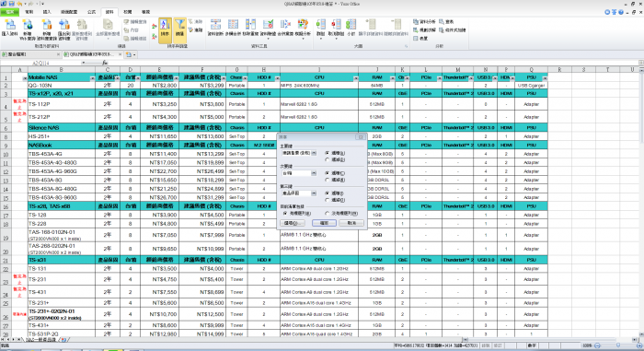The image size is (644, 351).
Task: Click cell containing HS-251+
Action: tap(62, 136)
